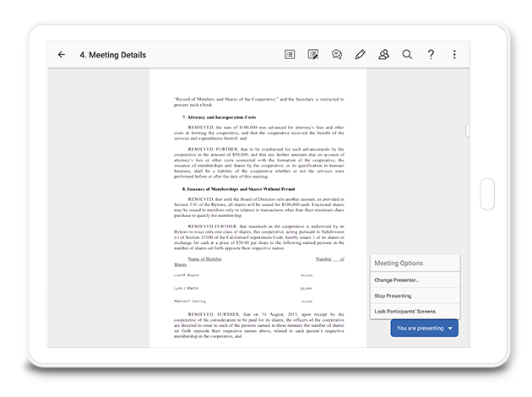Viewport: 532px width, 397px height.
Task: Choose Change Presenter from Meeting Options
Action: click(x=397, y=280)
